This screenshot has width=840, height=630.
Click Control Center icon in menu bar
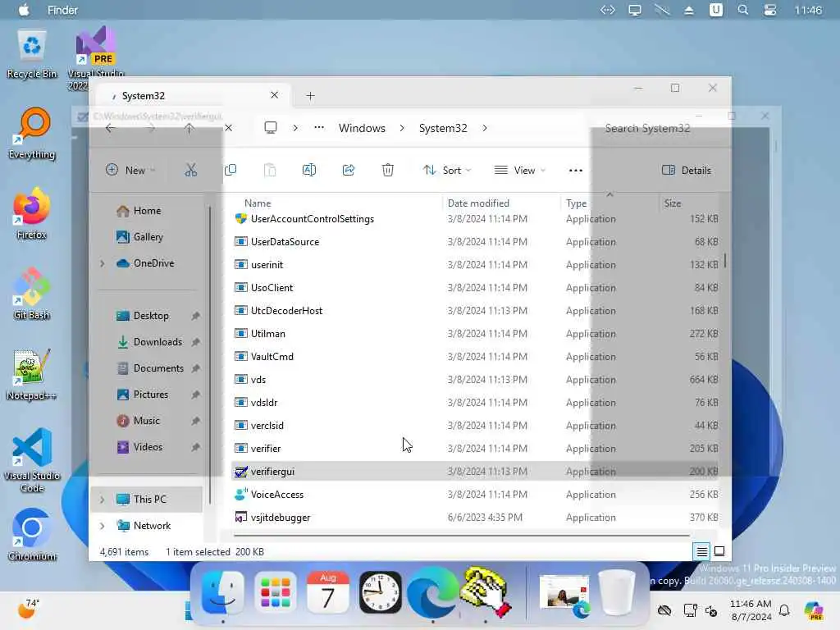coord(769,10)
